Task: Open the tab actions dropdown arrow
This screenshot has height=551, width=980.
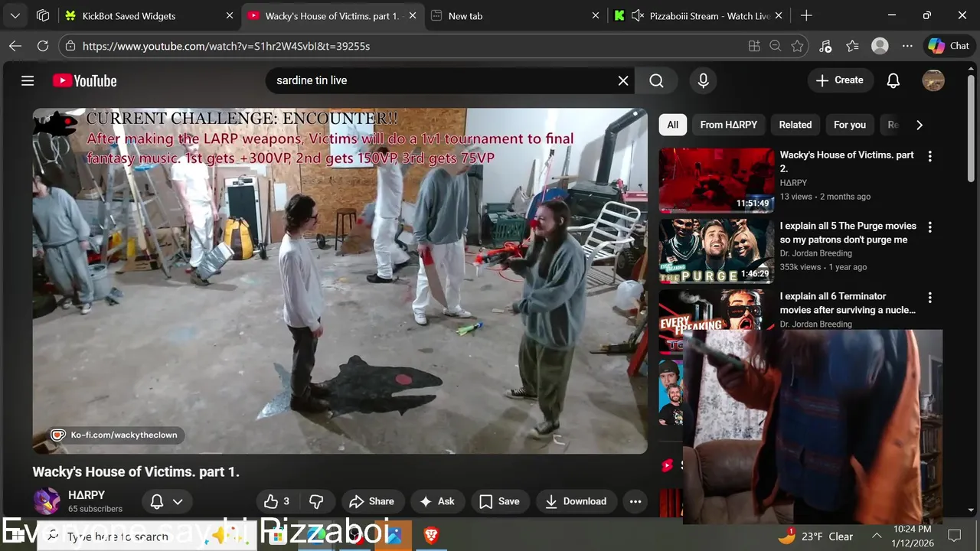Action: [15, 15]
